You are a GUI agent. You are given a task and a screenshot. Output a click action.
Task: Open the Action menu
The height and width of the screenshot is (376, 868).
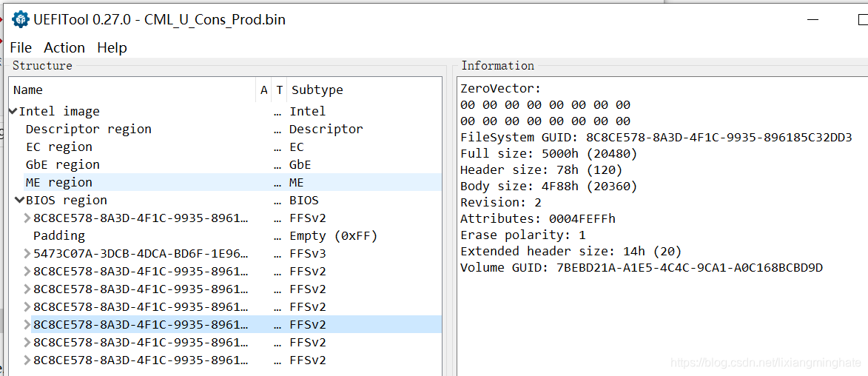pyautogui.click(x=64, y=47)
